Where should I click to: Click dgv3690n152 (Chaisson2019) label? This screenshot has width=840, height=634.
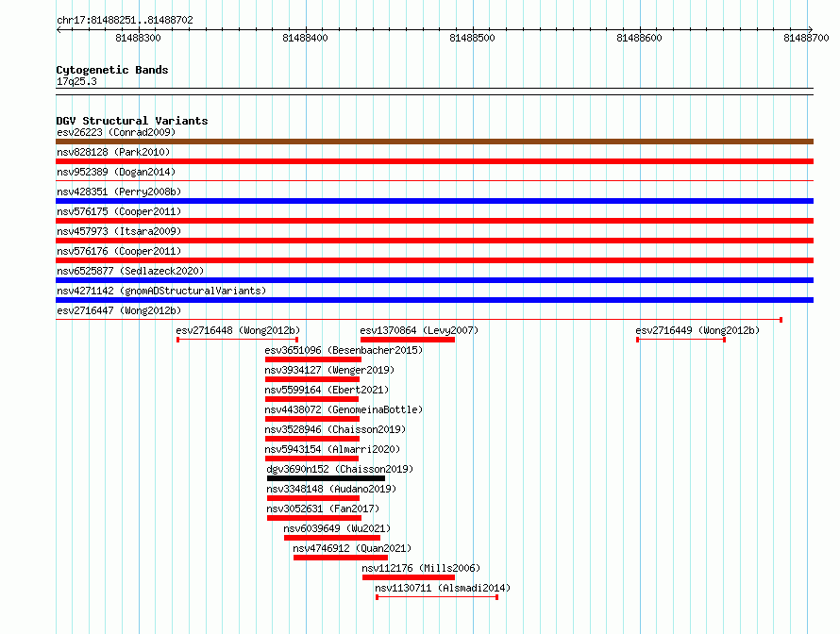(x=340, y=469)
